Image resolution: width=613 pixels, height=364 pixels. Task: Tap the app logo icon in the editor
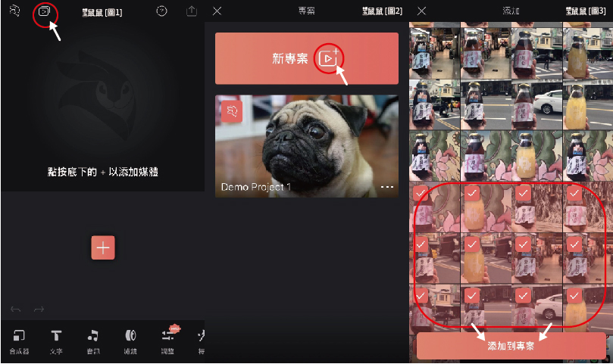[x=15, y=11]
